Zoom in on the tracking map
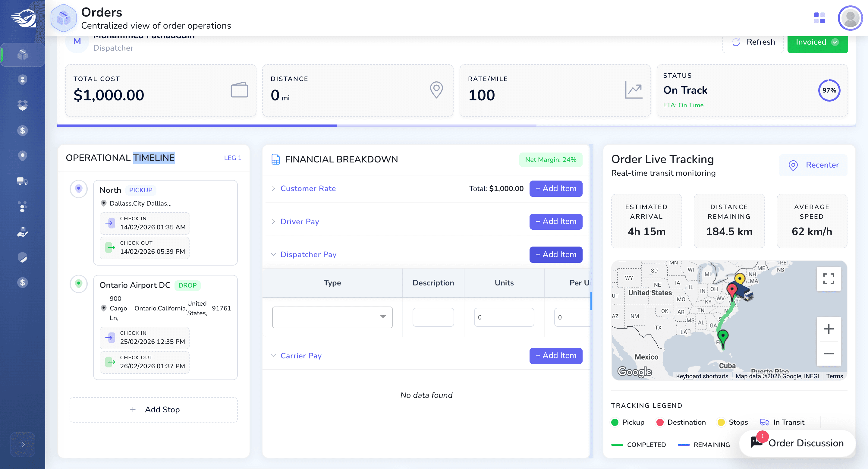The width and height of the screenshot is (868, 469). [829, 329]
